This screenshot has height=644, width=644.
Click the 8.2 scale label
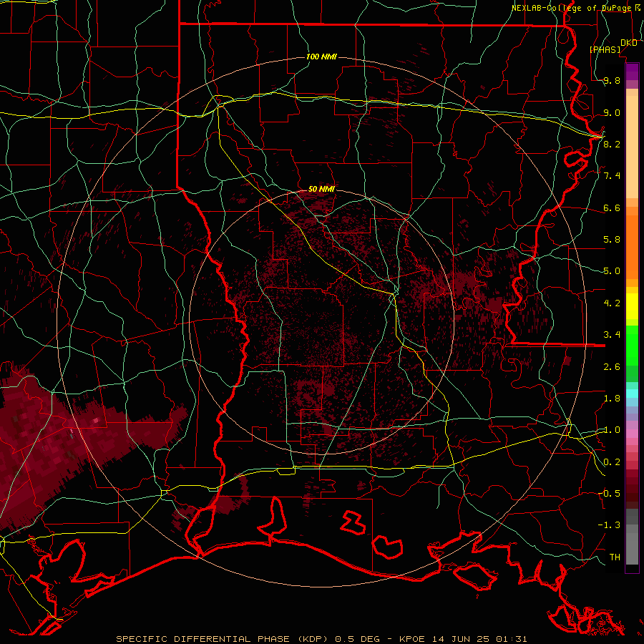(612, 144)
